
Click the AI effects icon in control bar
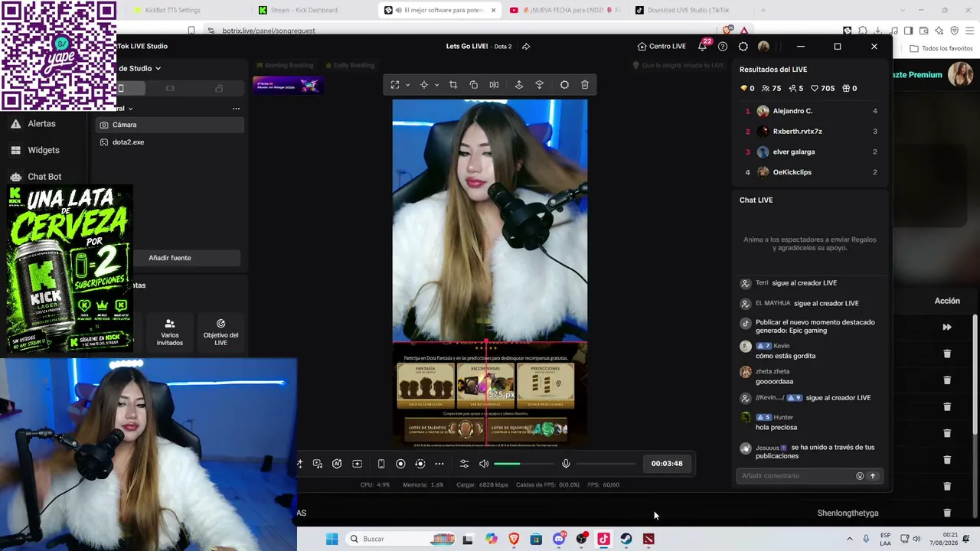coord(337,464)
